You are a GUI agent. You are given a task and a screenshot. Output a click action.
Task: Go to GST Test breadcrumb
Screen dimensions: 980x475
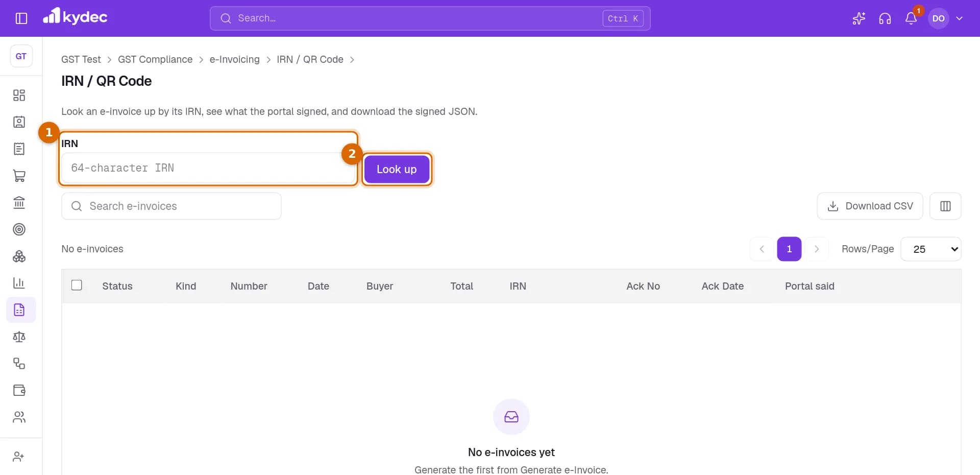81,59
